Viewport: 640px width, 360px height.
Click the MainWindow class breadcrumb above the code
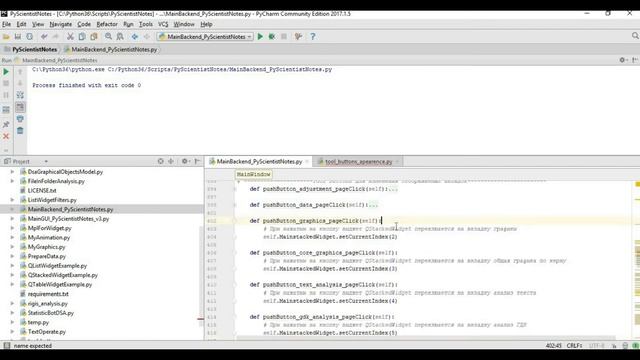[x=253, y=174]
